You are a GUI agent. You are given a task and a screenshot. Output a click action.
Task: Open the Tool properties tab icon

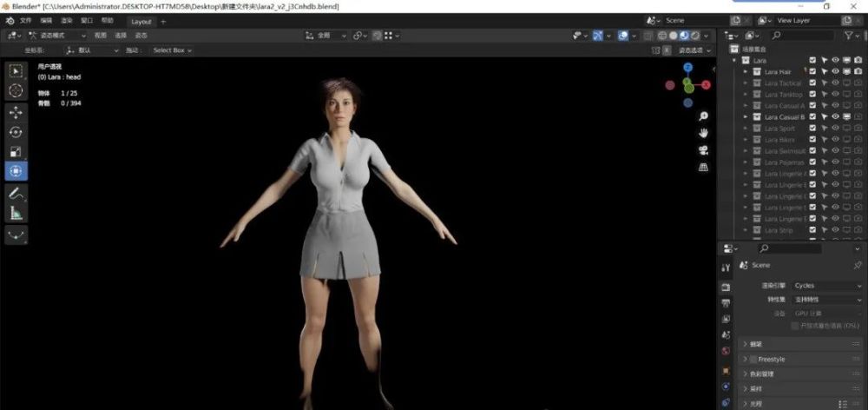726,268
